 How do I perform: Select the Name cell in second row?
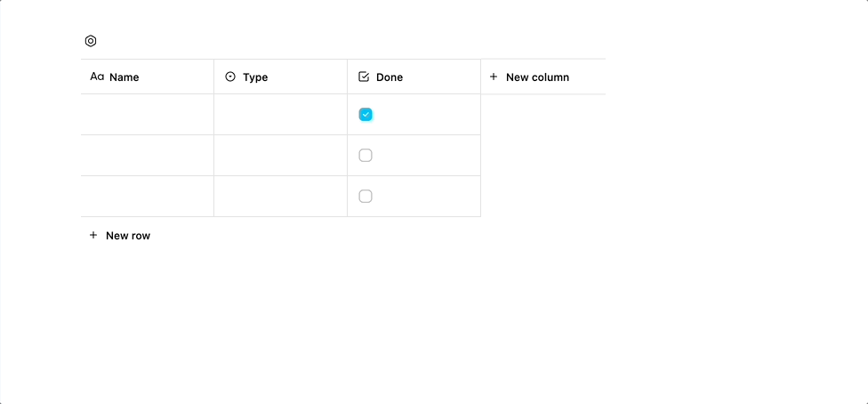point(148,155)
